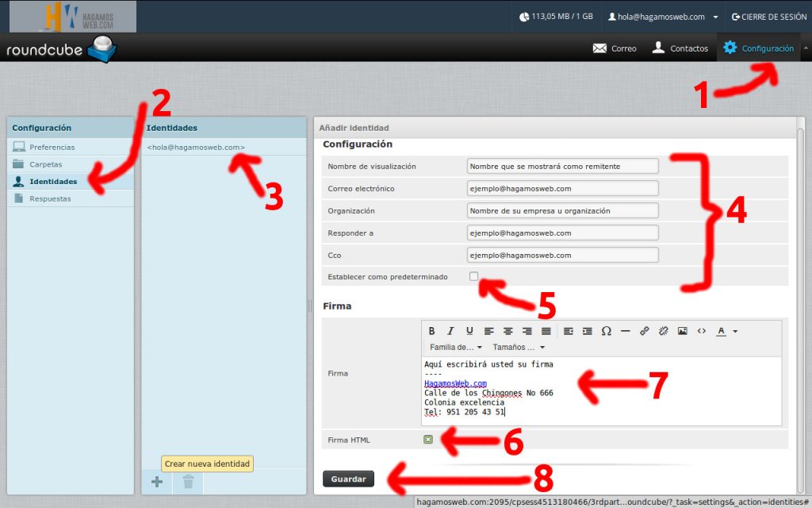Apply italic formatting in signature toolbar

450,331
